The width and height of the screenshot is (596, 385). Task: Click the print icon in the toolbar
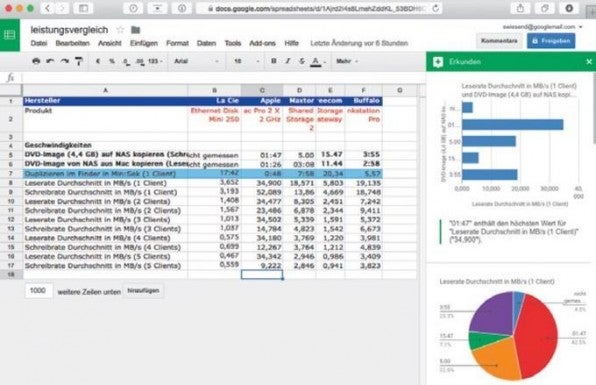click(36, 61)
